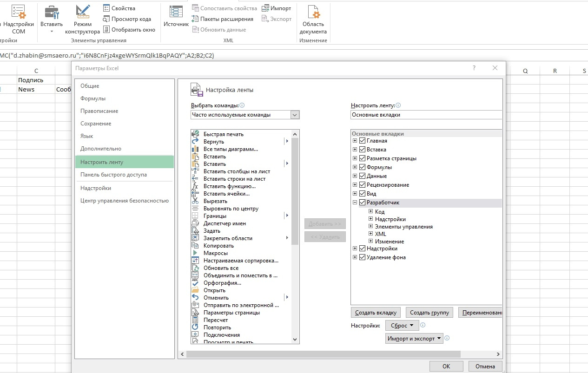Open the Импорт и экспорт dropdown

(414, 339)
